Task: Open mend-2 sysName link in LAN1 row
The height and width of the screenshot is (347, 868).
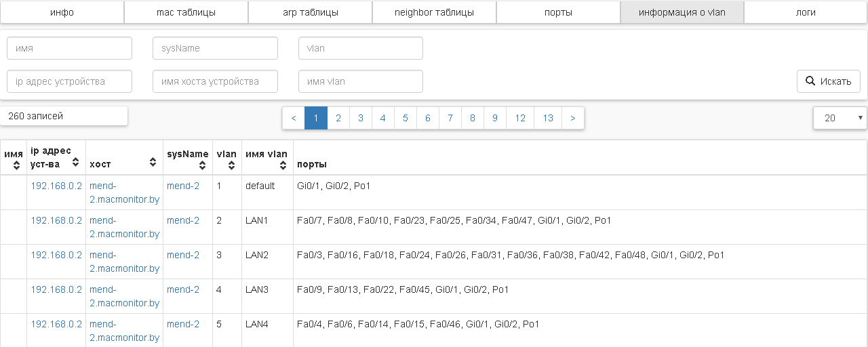Action: tap(183, 220)
